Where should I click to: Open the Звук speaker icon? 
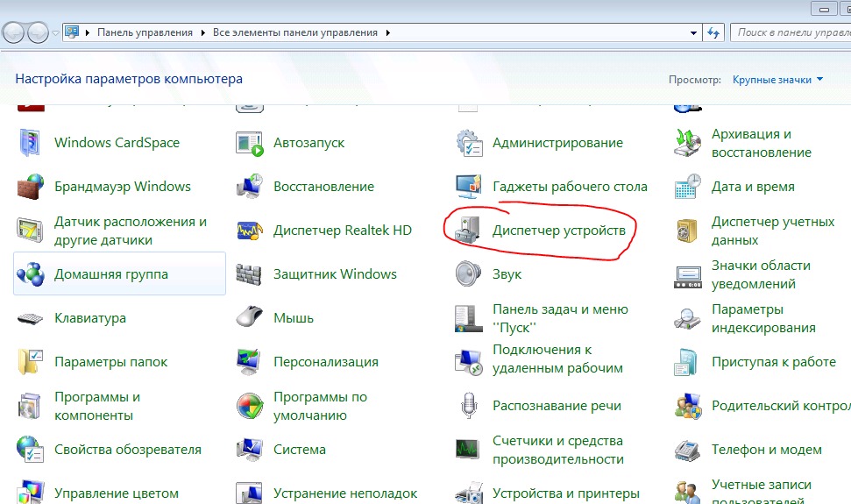click(468, 273)
